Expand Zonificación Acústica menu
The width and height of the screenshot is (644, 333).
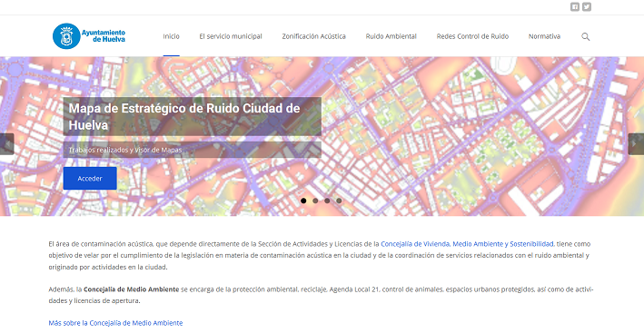coord(313,36)
